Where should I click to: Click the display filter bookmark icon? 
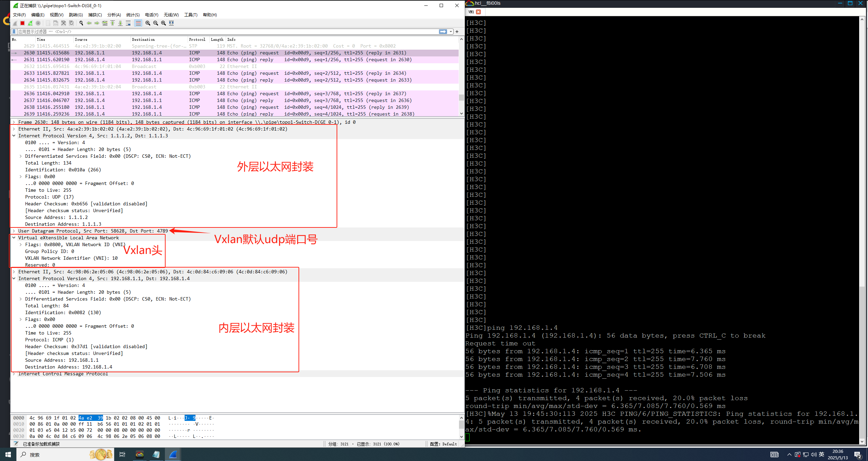click(x=14, y=32)
